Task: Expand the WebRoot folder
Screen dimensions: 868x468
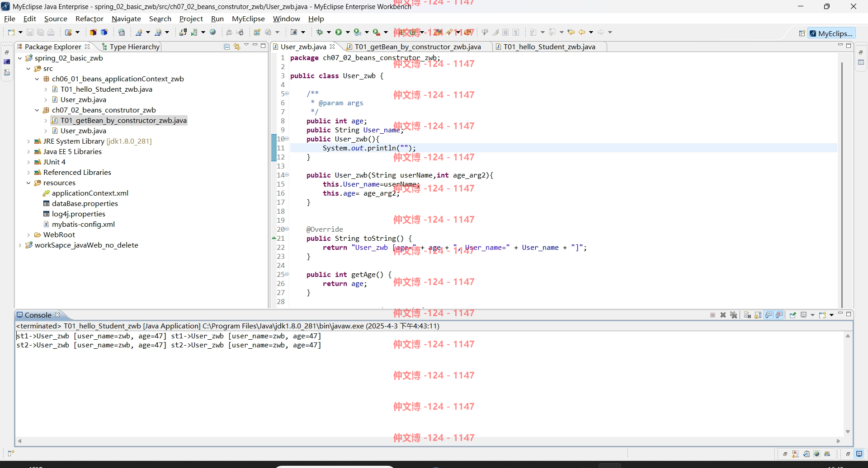Action: [x=28, y=234]
